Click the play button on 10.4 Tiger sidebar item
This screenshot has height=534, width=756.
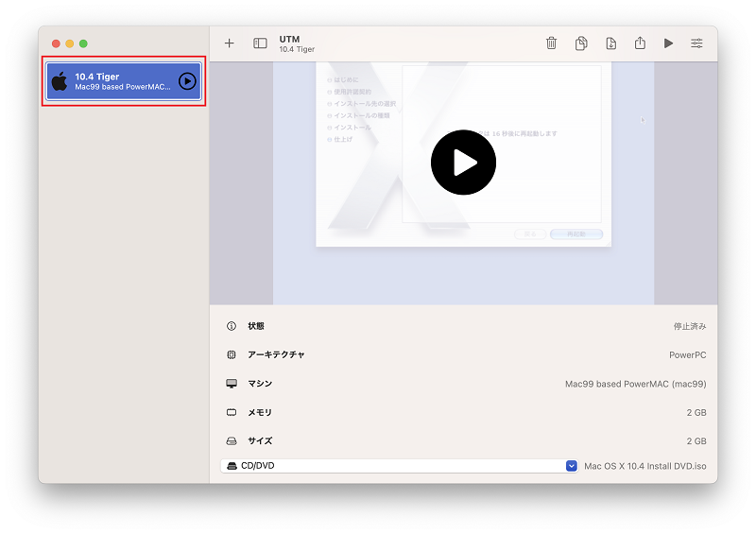pos(187,81)
